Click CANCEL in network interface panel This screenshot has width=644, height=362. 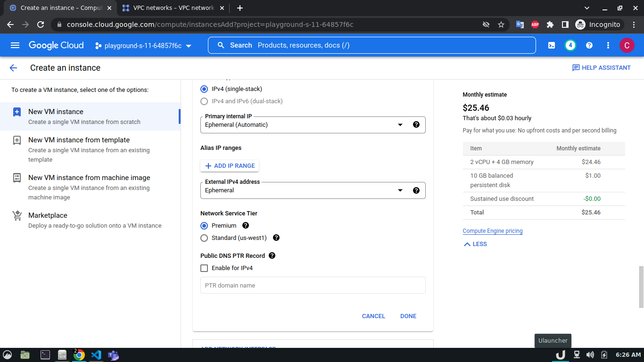373,316
